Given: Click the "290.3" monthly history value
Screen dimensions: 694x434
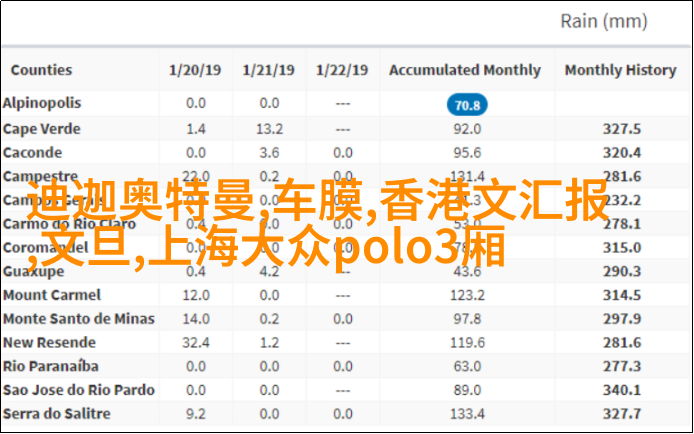Looking at the screenshot, I should [622, 272].
